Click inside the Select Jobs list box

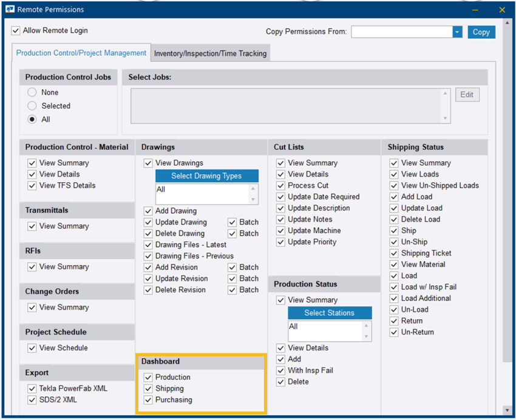285,106
